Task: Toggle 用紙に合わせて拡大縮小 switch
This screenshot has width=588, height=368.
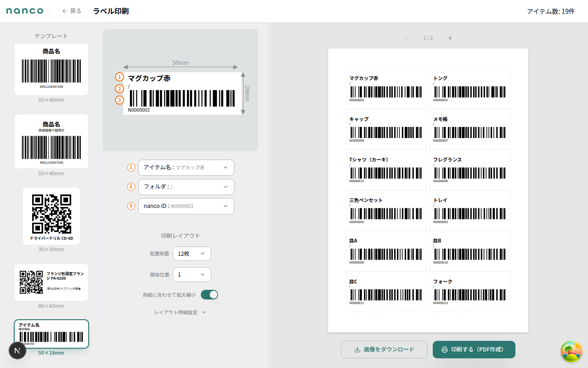Action: [209, 295]
